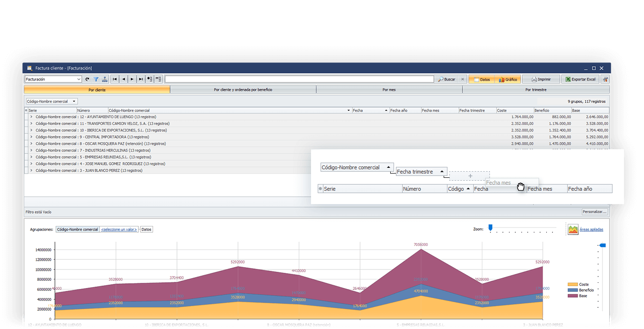This screenshot has height=329, width=644.
Task: Click the collapse all groups icon
Action: coord(158,80)
